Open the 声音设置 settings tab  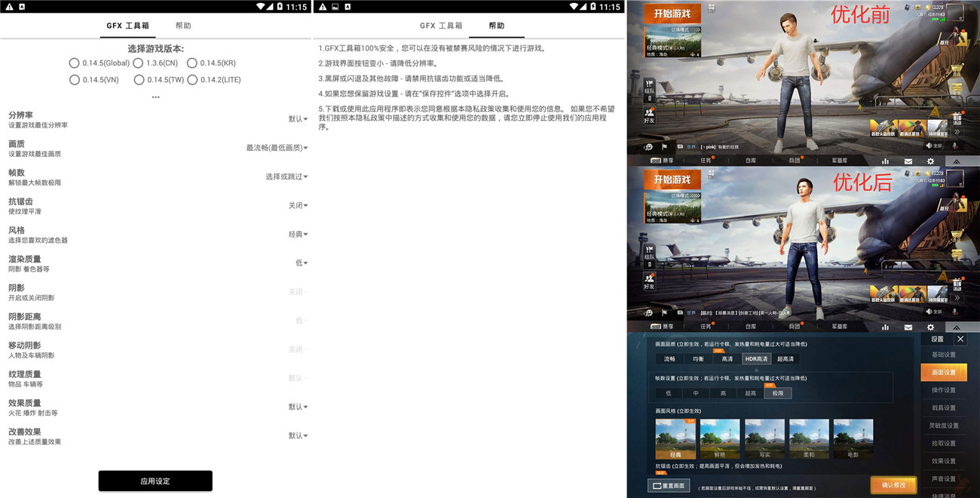click(944, 478)
